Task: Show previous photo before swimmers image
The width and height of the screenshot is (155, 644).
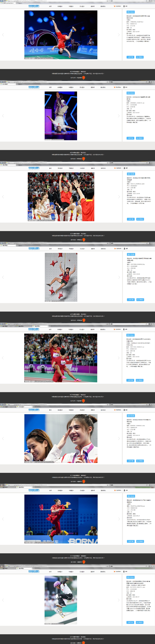Action: click(3, 438)
